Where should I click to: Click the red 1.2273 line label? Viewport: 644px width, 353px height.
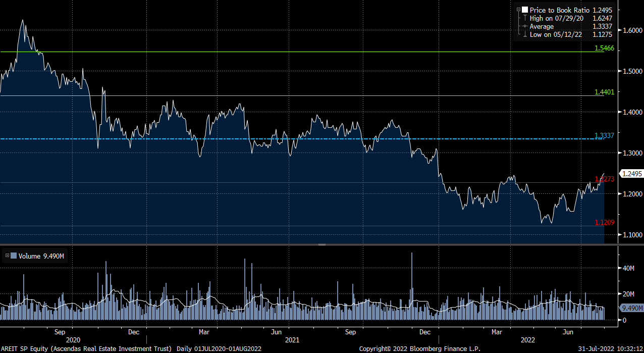pyautogui.click(x=604, y=179)
